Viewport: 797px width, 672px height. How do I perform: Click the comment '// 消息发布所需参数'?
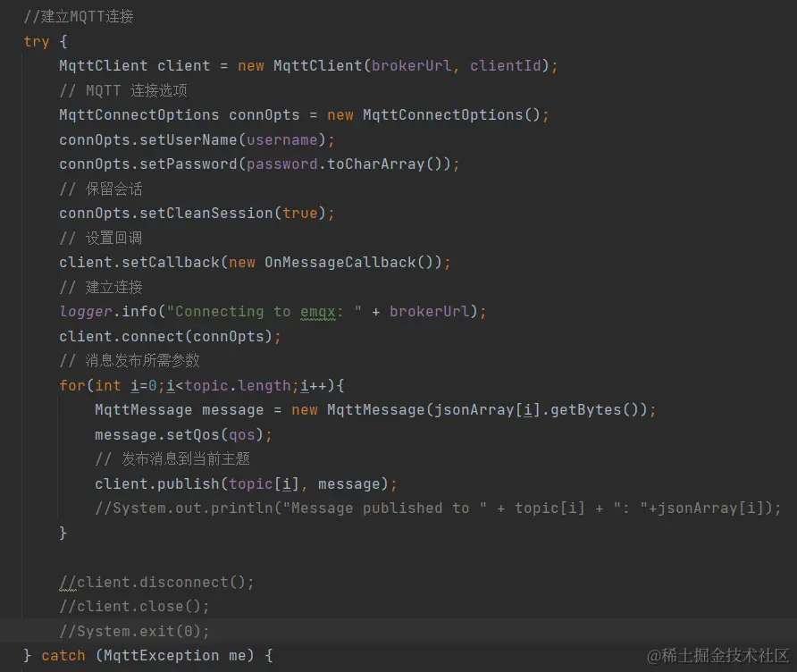(130, 360)
